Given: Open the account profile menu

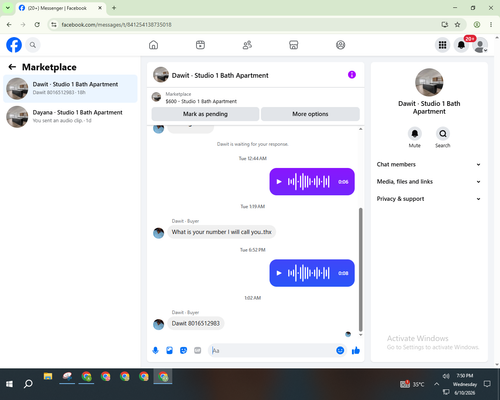Looking at the screenshot, I should click(x=480, y=45).
